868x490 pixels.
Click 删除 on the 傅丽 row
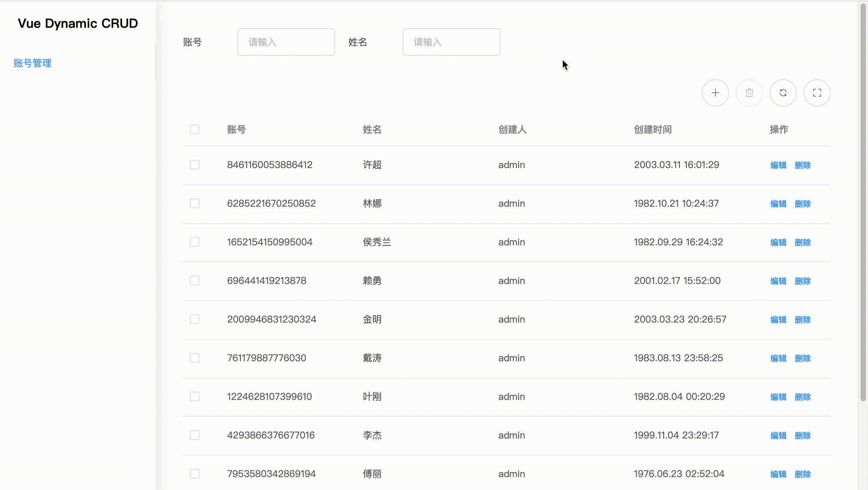click(x=803, y=474)
